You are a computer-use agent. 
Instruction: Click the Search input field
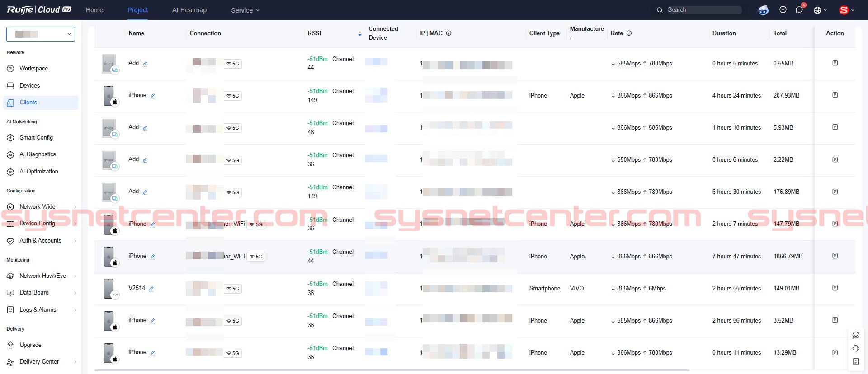click(x=703, y=10)
